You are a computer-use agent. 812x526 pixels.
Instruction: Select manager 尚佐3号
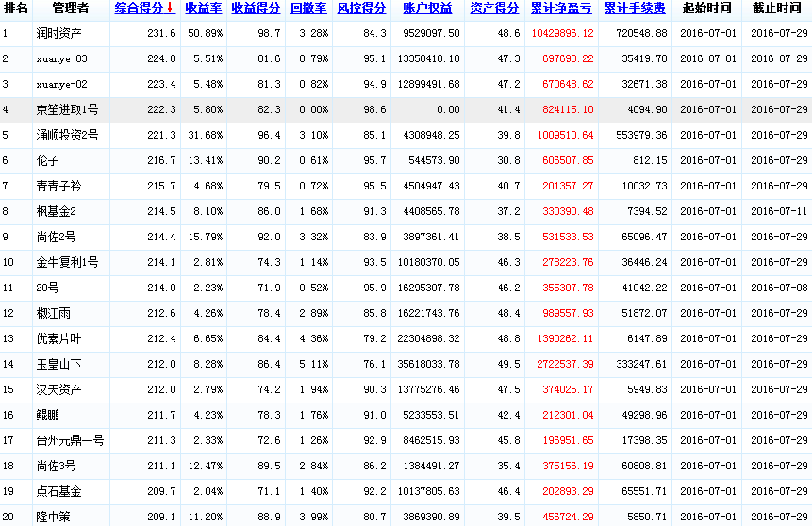56,466
